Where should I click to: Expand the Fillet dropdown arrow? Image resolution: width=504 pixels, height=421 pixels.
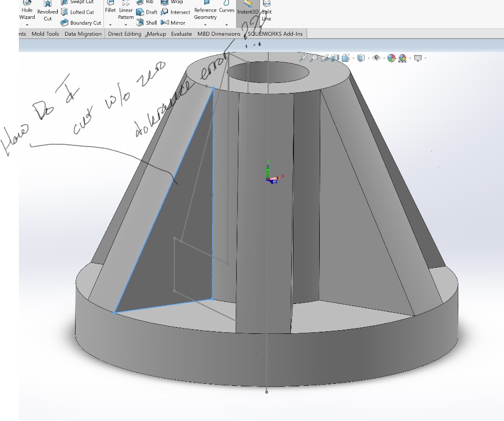tap(110, 25)
